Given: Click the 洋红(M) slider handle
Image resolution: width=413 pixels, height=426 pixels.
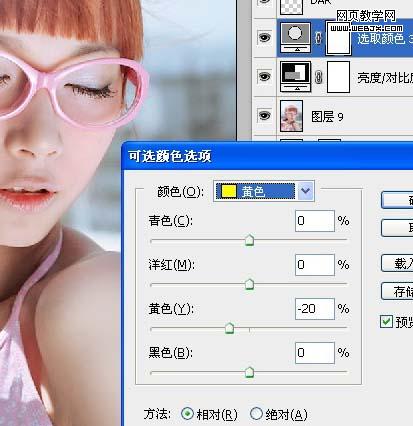Looking at the screenshot, I should pyautogui.click(x=249, y=284).
